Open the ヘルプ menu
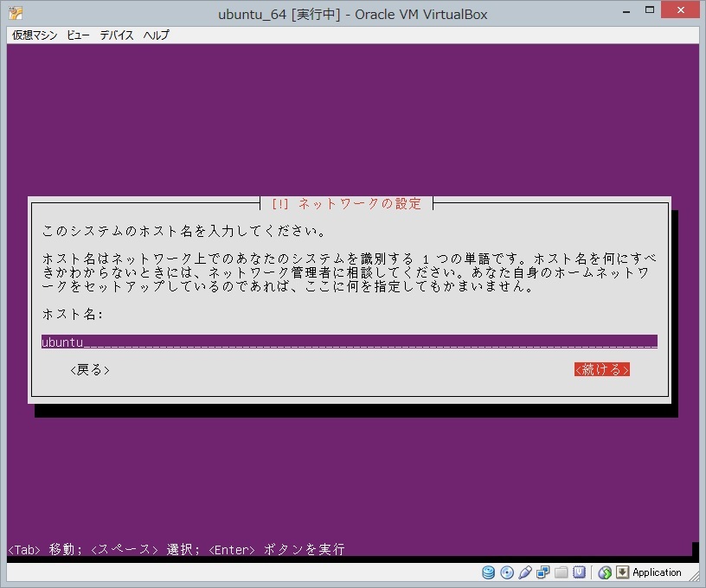706x588 pixels. [x=157, y=35]
